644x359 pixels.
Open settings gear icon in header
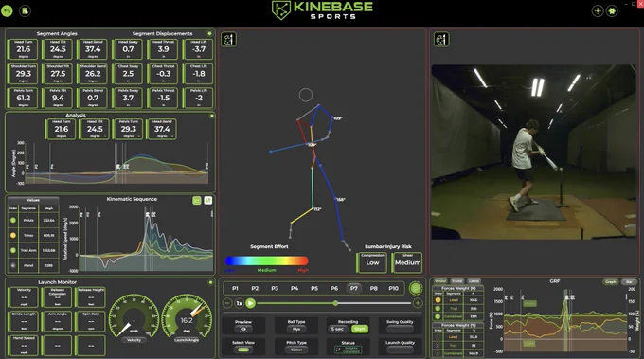point(612,11)
